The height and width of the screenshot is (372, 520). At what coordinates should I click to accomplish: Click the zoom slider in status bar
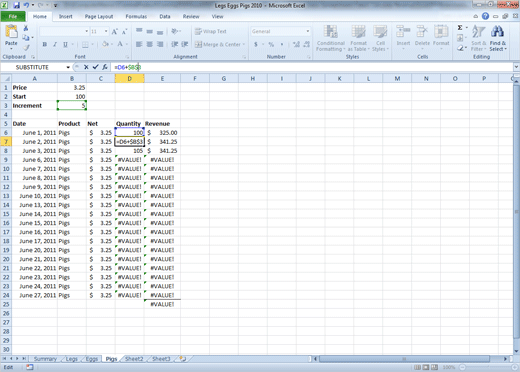click(488, 367)
